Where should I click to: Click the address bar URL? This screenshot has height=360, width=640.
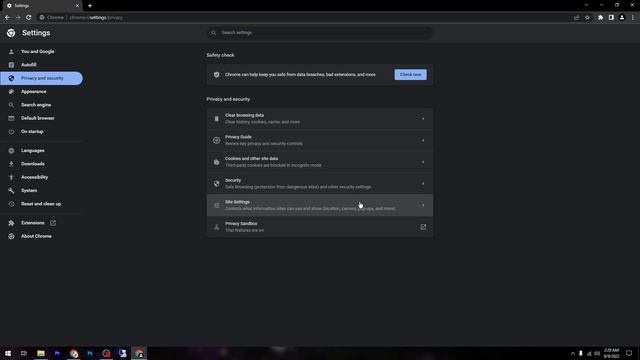[96, 18]
